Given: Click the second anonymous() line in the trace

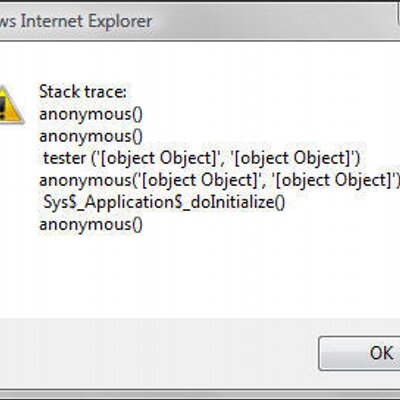Looking at the screenshot, I should pyautogui.click(x=91, y=136).
